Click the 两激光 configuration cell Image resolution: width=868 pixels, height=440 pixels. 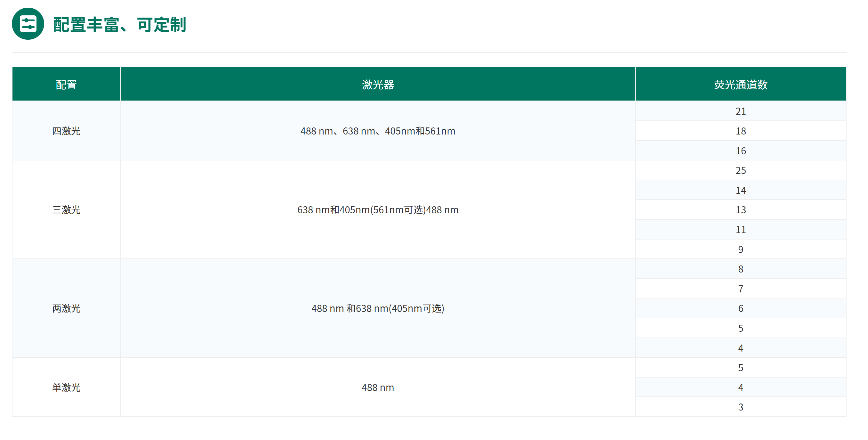coord(66,308)
